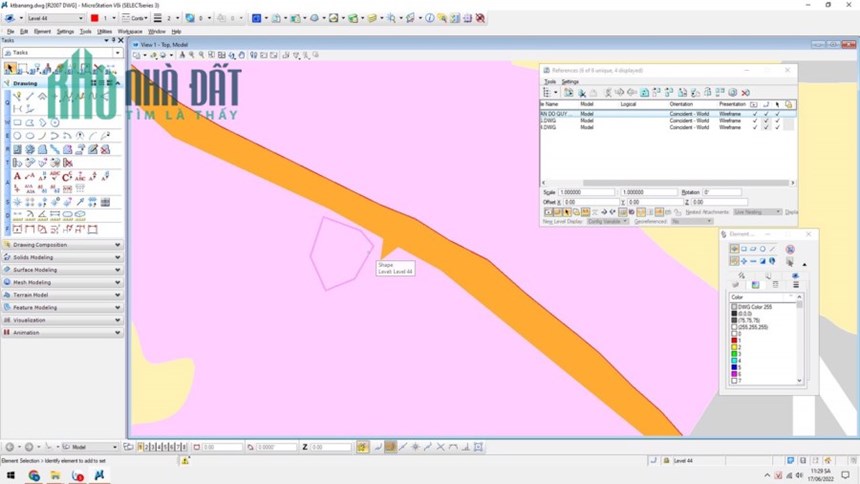860x484 pixels.
Task: Open the active level Level 44 dropdown
Action: click(x=55, y=18)
